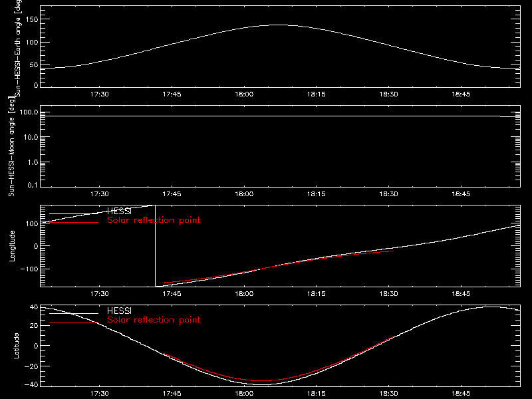532x399 pixels.
Task: Click the HESSI legend label in Longitude plot
Action: point(119,211)
